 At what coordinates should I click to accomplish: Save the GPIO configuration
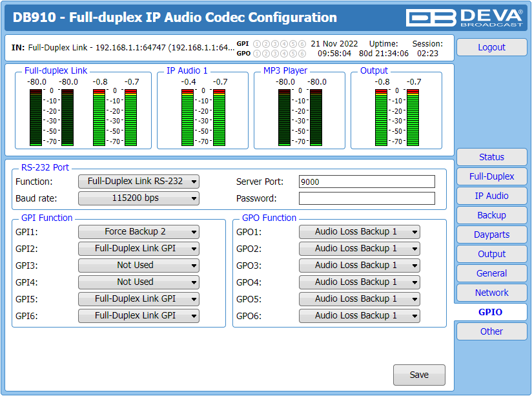click(419, 375)
